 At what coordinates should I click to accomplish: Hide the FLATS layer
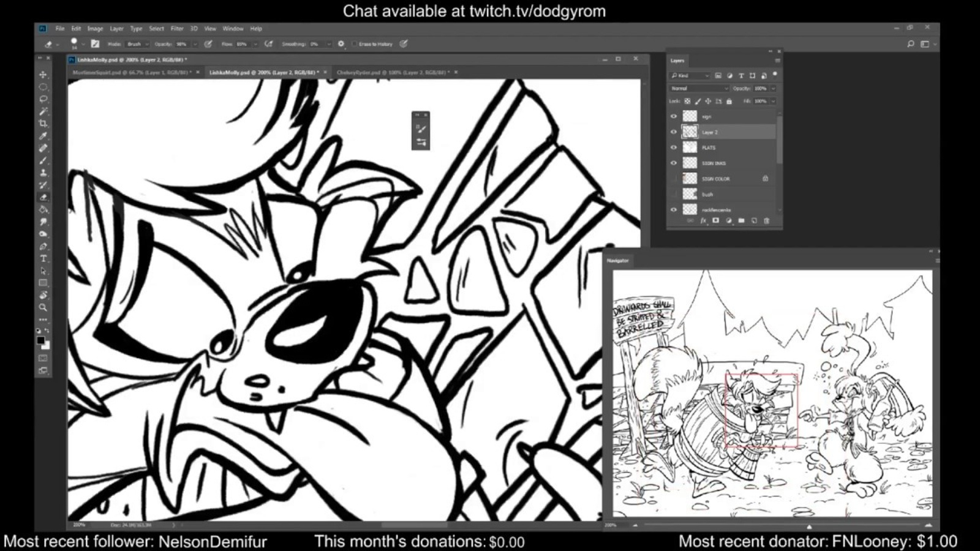pyautogui.click(x=674, y=148)
